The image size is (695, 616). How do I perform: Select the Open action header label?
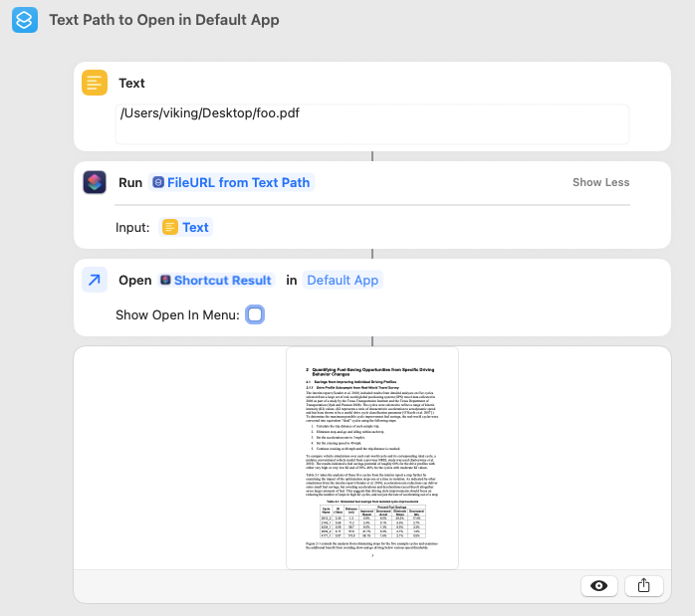(x=134, y=281)
